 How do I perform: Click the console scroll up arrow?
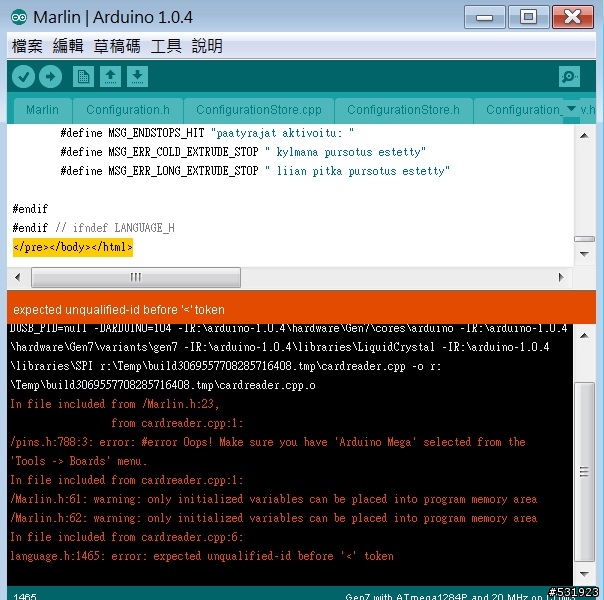tap(584, 335)
